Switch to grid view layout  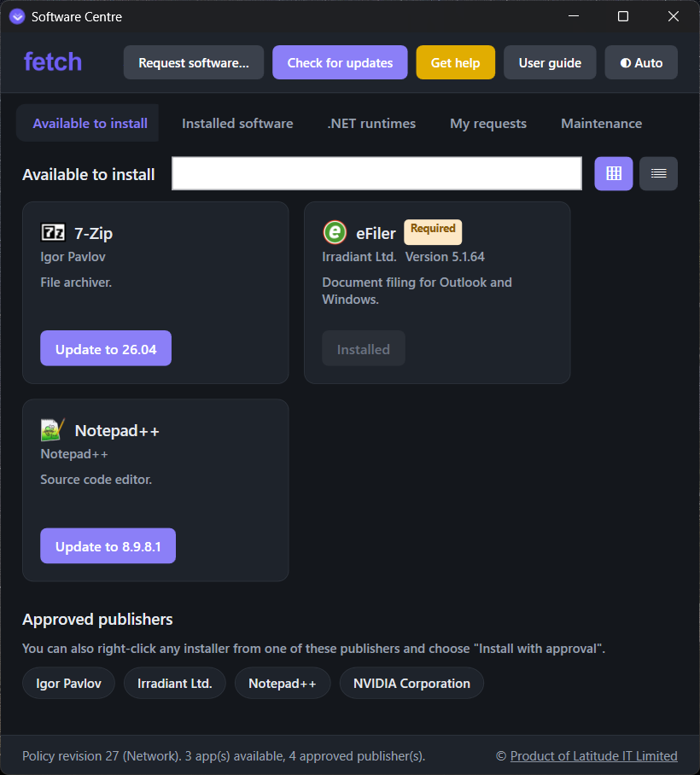(613, 173)
